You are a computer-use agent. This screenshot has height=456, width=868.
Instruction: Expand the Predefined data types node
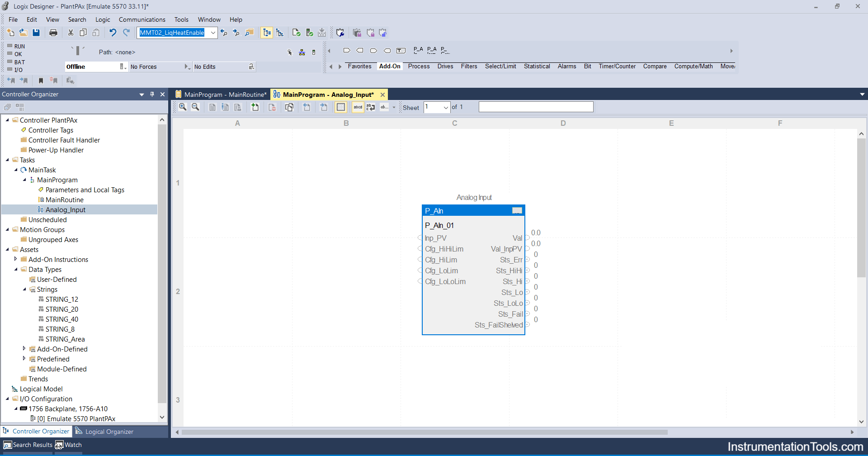[24, 359]
